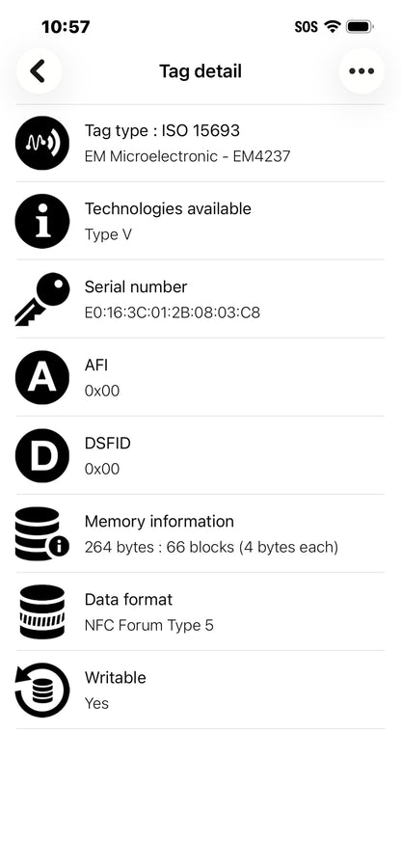Tap the Tag detail page title
401x868 pixels.
(200, 71)
